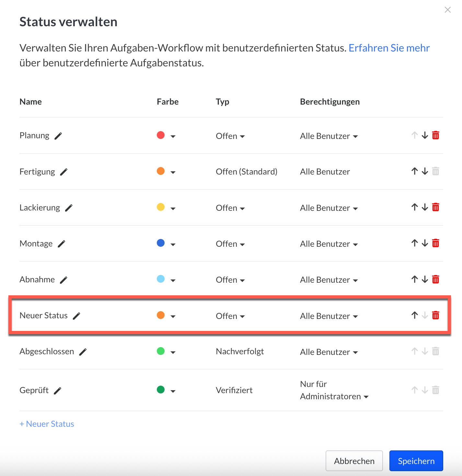Click the Speichern button

coord(416,461)
